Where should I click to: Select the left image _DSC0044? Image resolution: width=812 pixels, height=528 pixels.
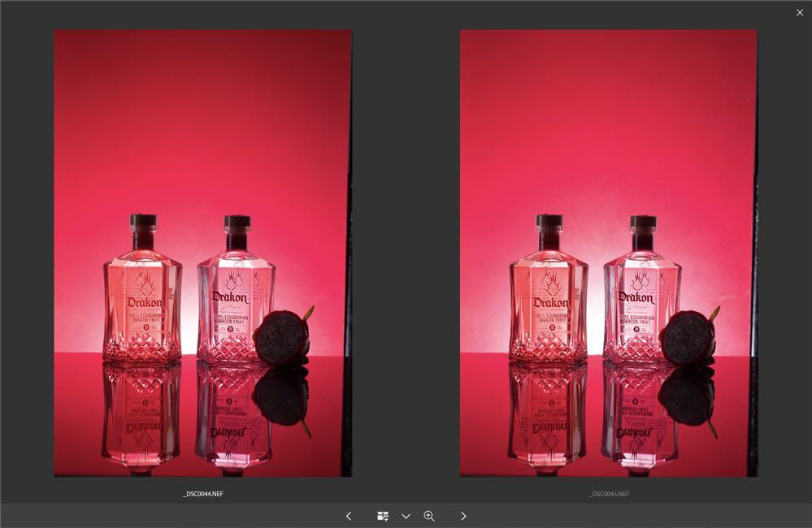[203, 253]
